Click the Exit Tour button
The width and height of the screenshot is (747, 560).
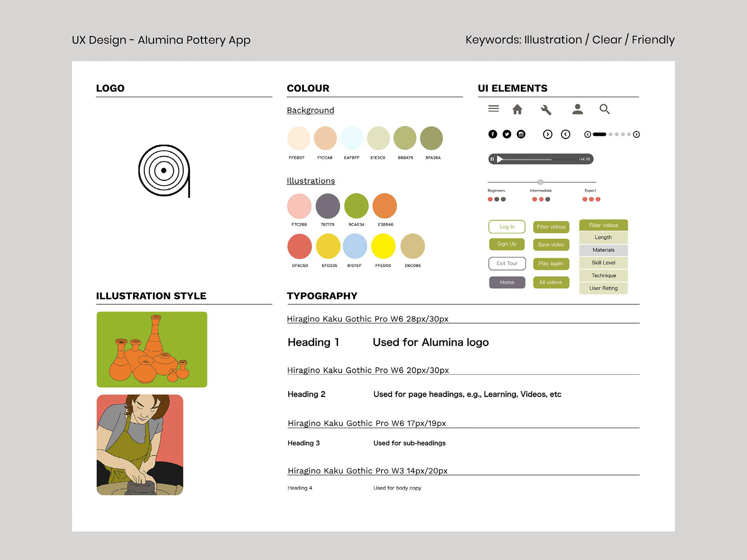507,263
